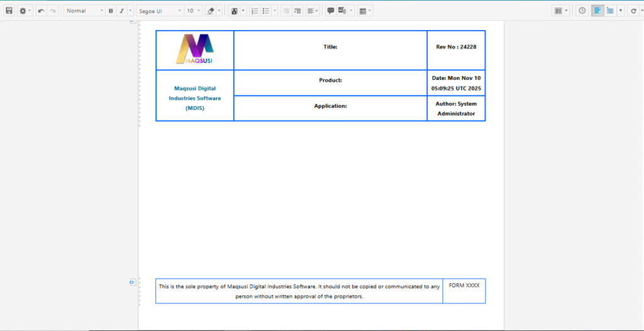Toggle italic formatting
Screen dimensions: 644x331
pos(122,11)
